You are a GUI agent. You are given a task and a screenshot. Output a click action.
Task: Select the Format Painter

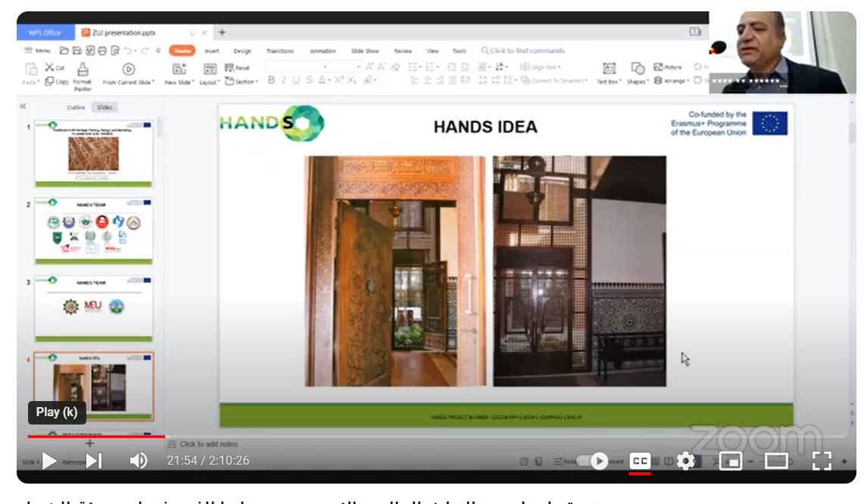[x=83, y=76]
